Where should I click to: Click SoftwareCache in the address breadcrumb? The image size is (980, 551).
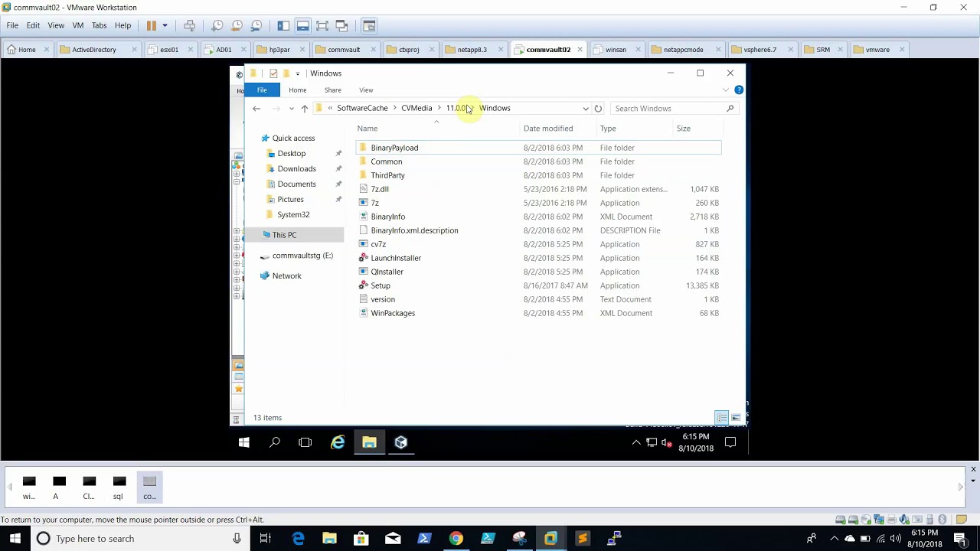tap(362, 108)
